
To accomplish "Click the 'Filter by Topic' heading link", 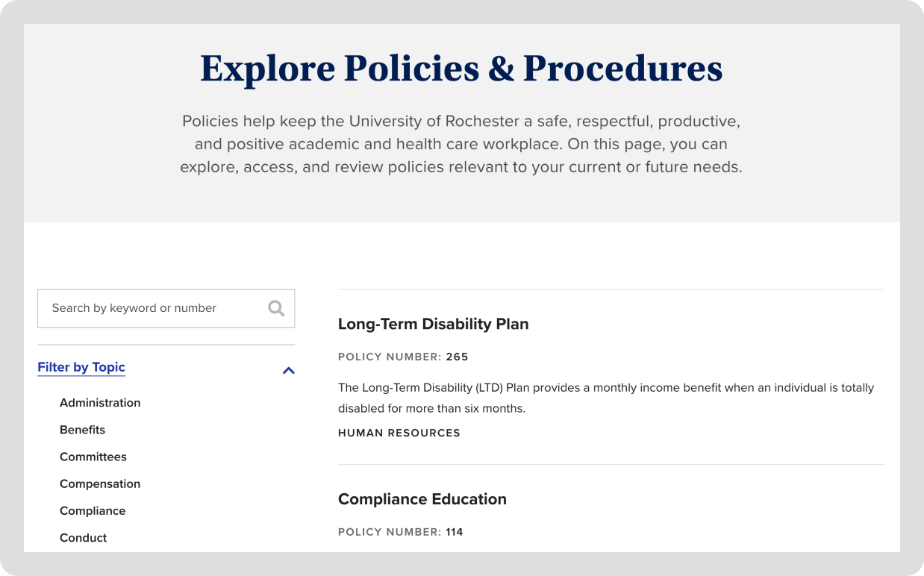I will pos(81,367).
